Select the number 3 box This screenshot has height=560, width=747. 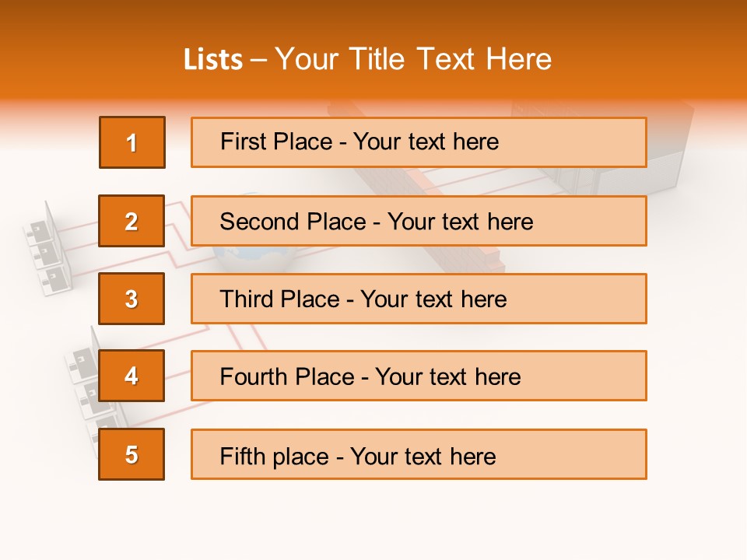click(132, 299)
